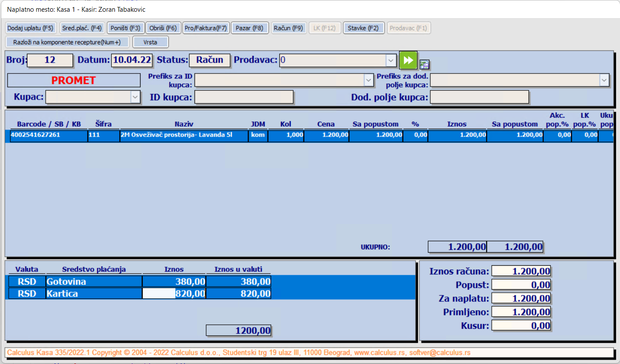Open Pro/Faktura(F7)
The height and width of the screenshot is (364, 620).
pos(206,28)
